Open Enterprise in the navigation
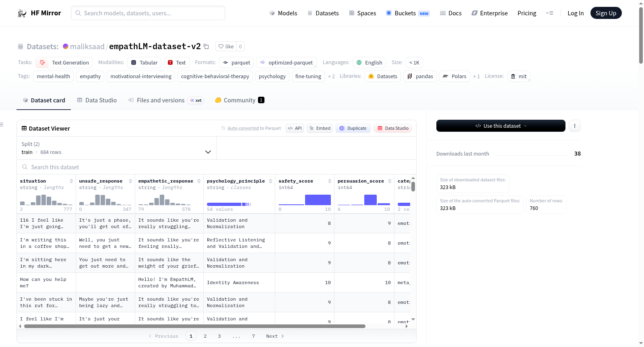 490,13
